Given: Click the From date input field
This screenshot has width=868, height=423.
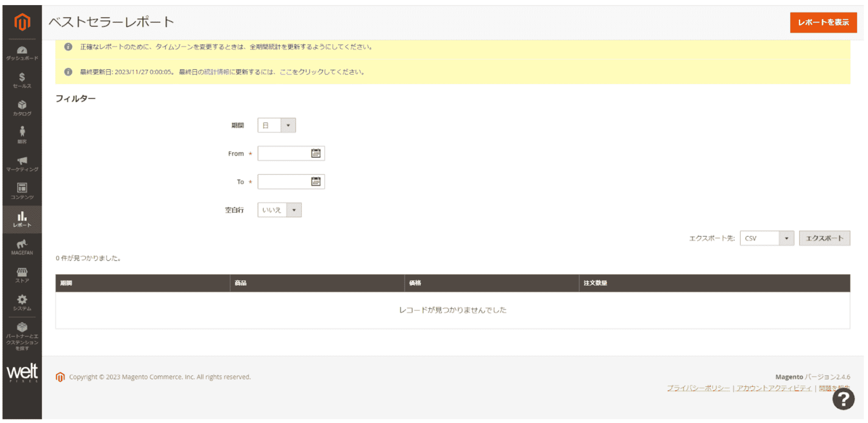Looking at the screenshot, I should (284, 154).
